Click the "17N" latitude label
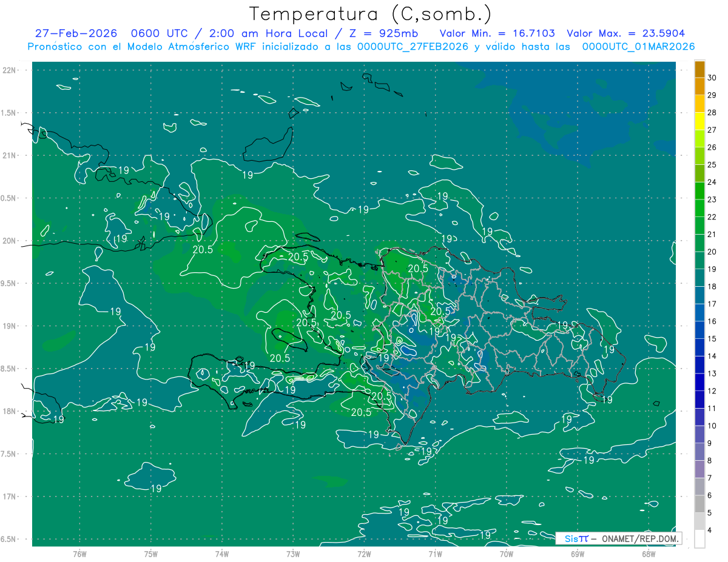 [10, 497]
